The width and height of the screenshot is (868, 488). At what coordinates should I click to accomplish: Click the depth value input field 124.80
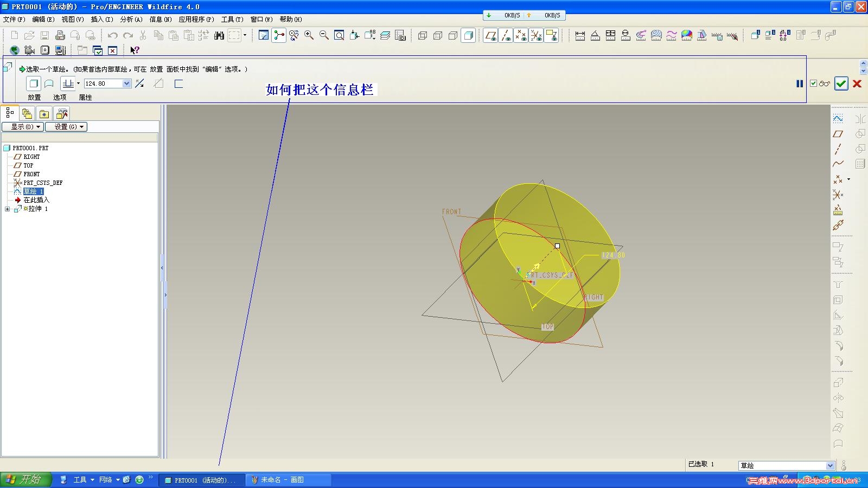(103, 84)
